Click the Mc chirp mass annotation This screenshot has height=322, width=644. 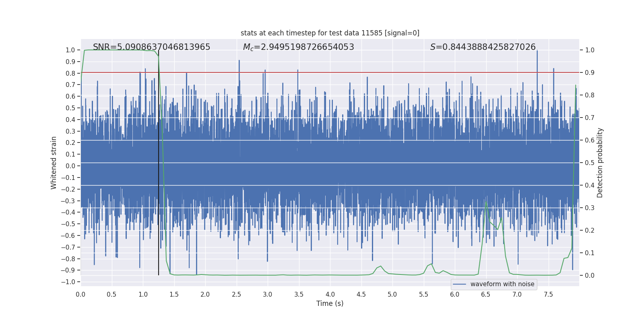pyautogui.click(x=298, y=47)
